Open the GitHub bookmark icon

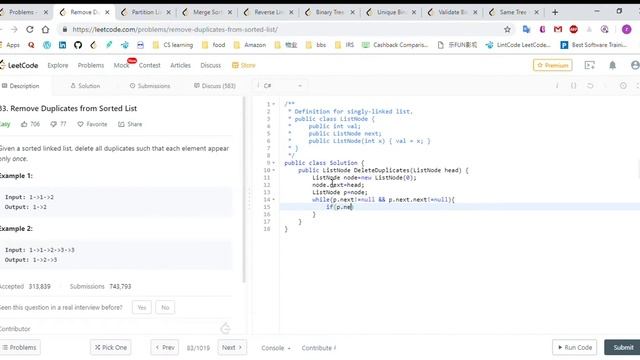(78, 45)
